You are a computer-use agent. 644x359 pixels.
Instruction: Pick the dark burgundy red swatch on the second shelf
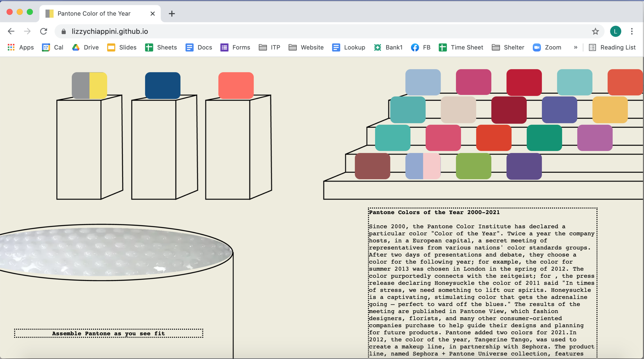(509, 110)
